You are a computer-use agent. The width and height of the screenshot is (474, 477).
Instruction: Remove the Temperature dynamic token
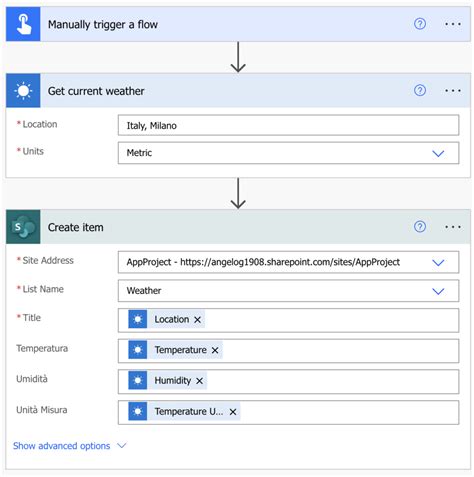[215, 350]
